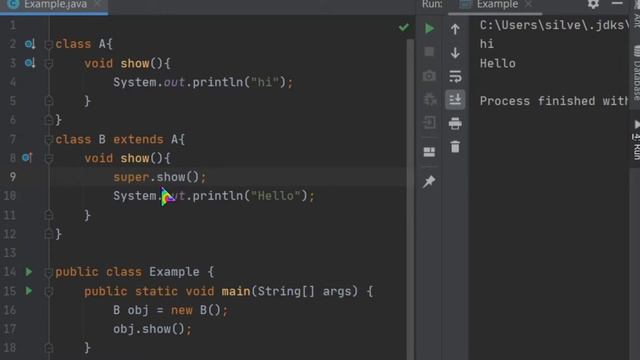
Task: Click the Print console output icon
Action: (455, 123)
